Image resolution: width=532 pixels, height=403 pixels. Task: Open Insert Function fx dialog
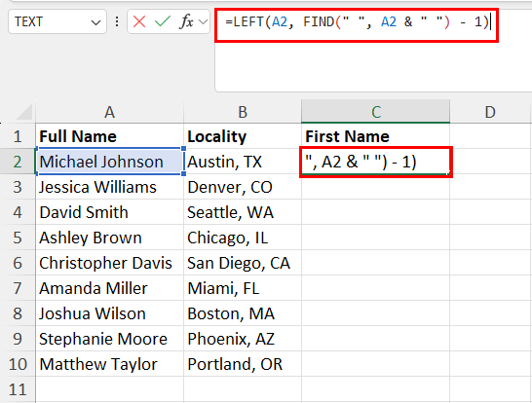click(x=186, y=22)
